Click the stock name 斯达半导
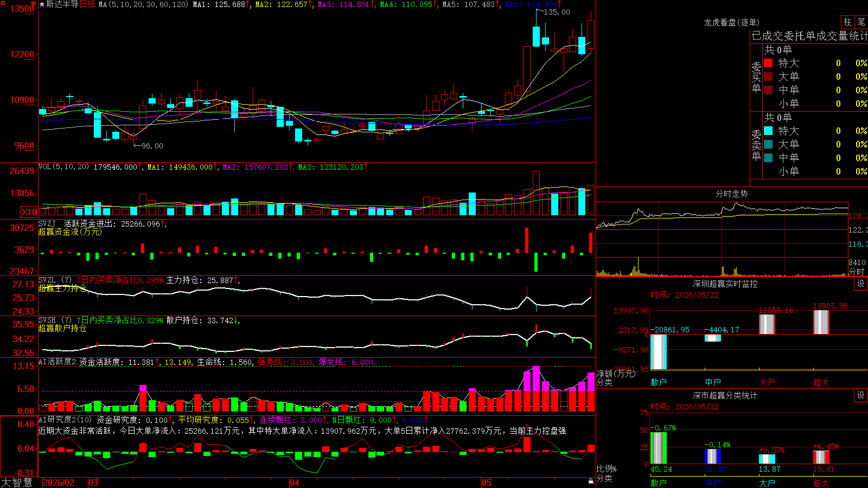Image resolution: width=868 pixels, height=488 pixels. (x=62, y=4)
